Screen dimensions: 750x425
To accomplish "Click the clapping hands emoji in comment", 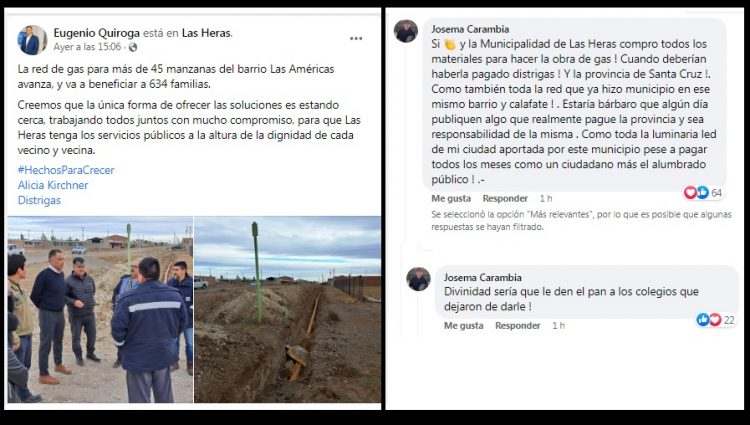I will tap(450, 44).
